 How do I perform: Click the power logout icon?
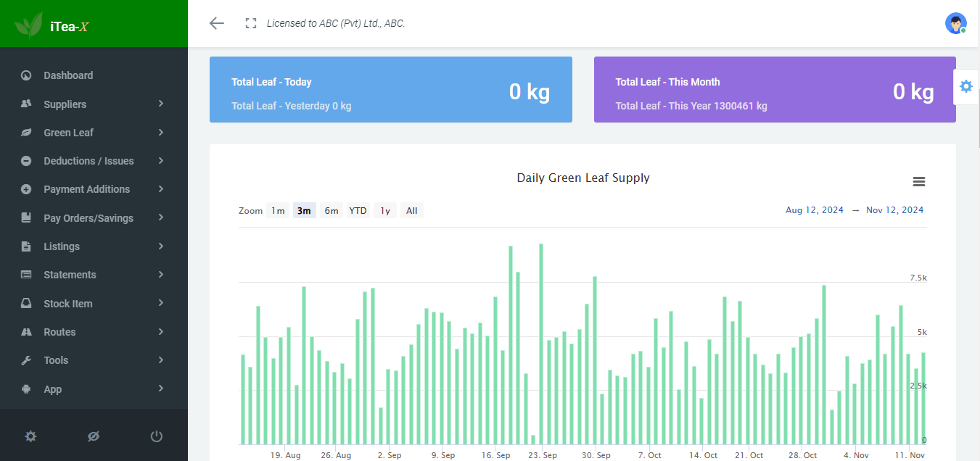(156, 436)
